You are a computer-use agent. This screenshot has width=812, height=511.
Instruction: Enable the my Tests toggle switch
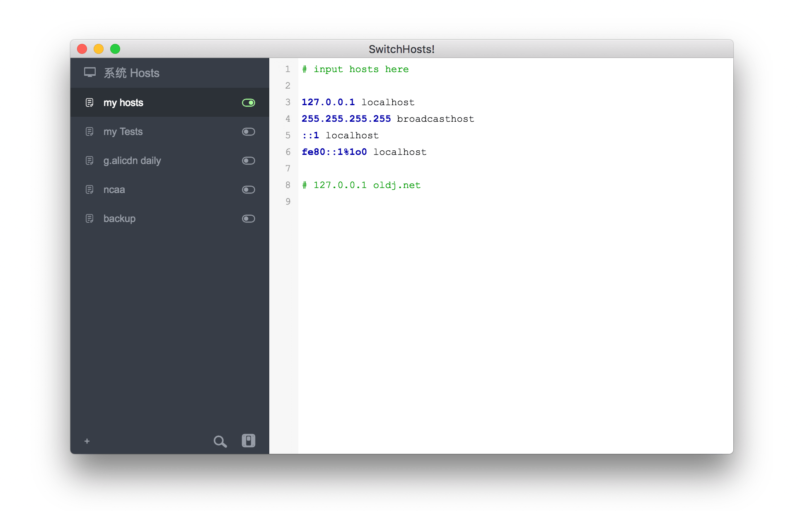(249, 132)
